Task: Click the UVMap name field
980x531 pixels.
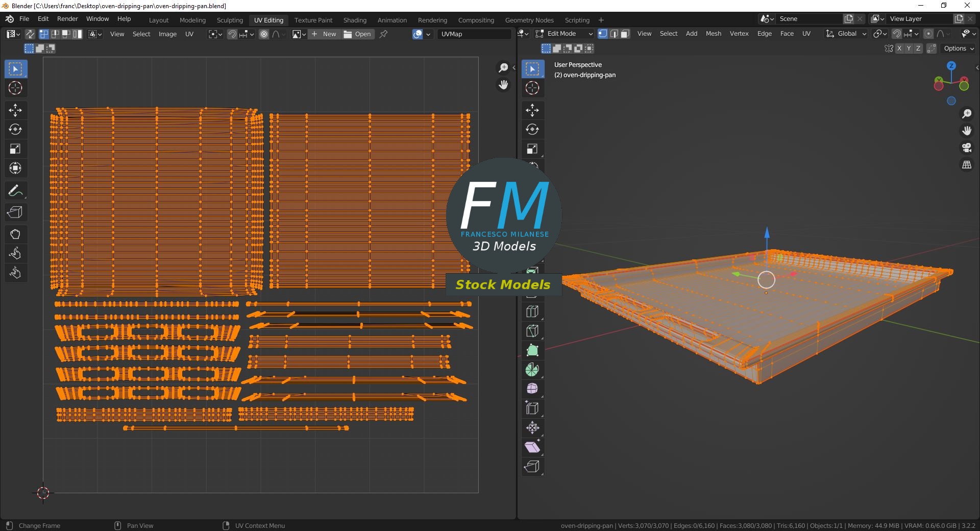Action: click(474, 34)
